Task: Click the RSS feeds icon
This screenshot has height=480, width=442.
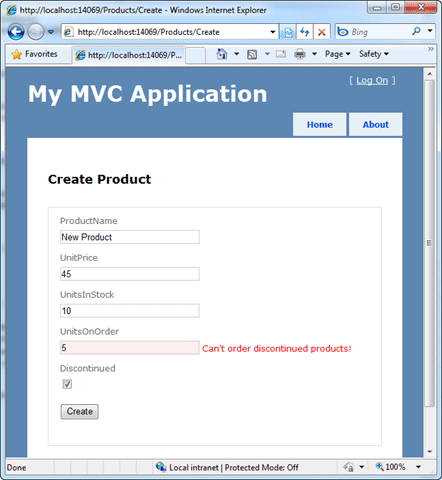Action: pos(252,54)
